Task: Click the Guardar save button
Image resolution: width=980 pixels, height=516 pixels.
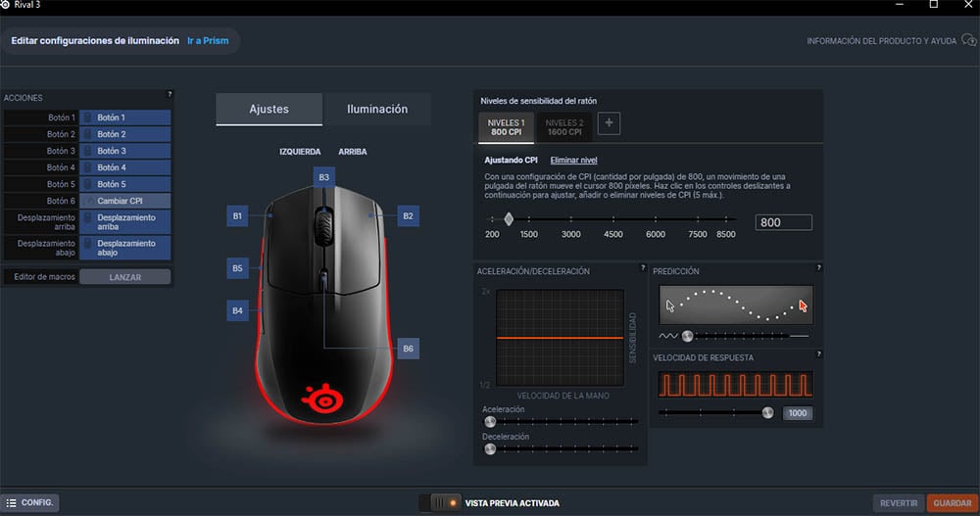Action: (953, 503)
